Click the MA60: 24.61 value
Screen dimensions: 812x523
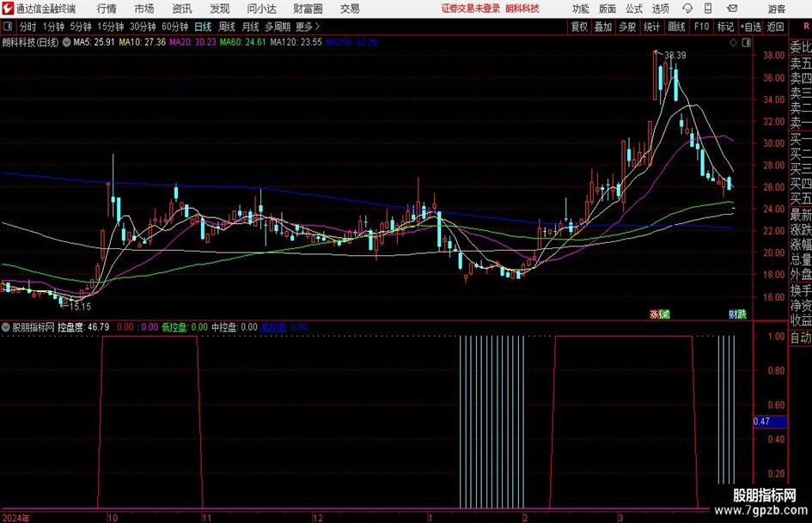243,42
